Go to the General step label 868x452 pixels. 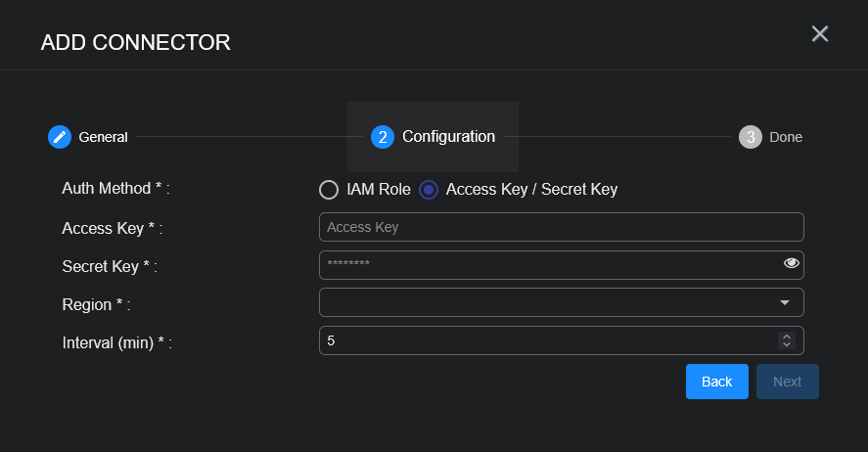[x=103, y=137]
